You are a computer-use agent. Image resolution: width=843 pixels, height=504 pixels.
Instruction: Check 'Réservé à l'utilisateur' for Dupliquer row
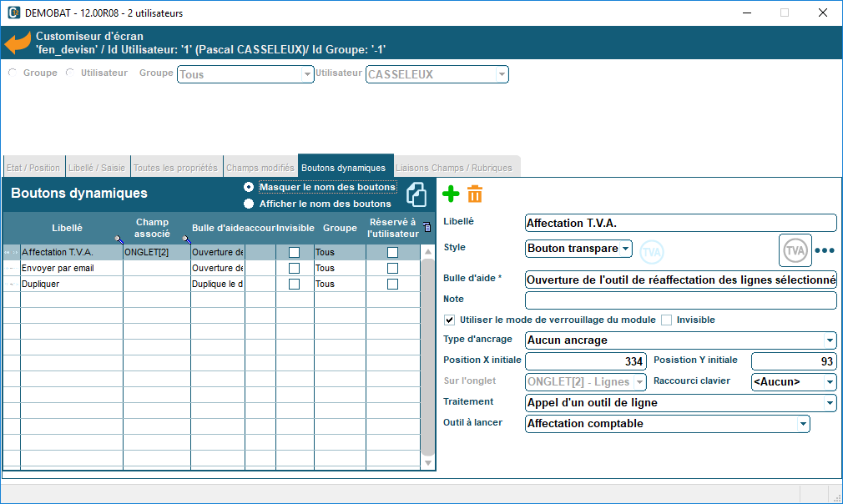click(x=392, y=285)
